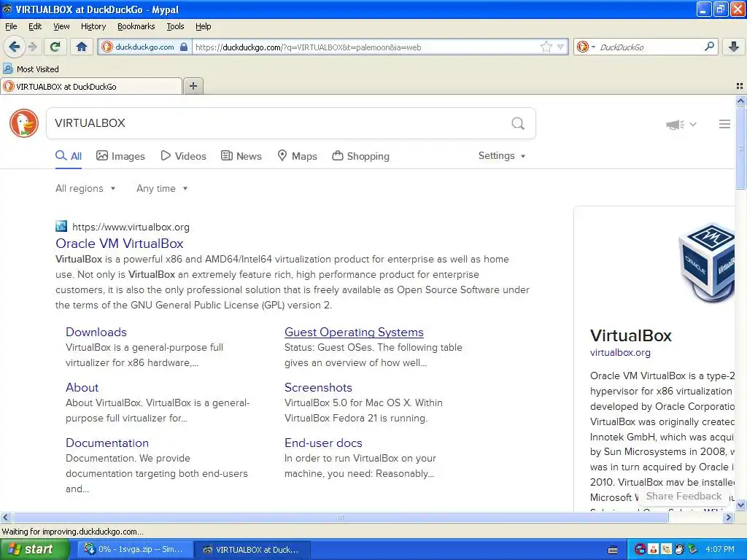Open virtualbox.org link in info panel
747x560 pixels.
[x=620, y=353]
